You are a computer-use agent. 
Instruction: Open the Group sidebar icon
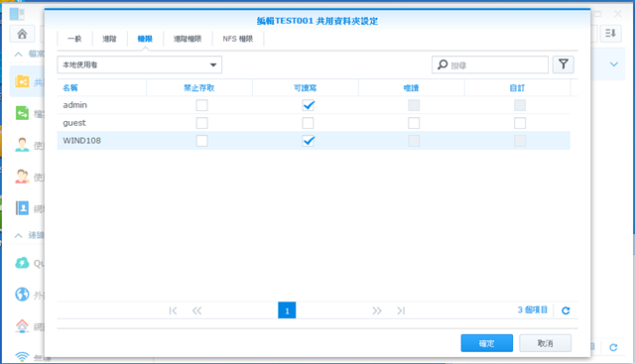pyautogui.click(x=22, y=177)
